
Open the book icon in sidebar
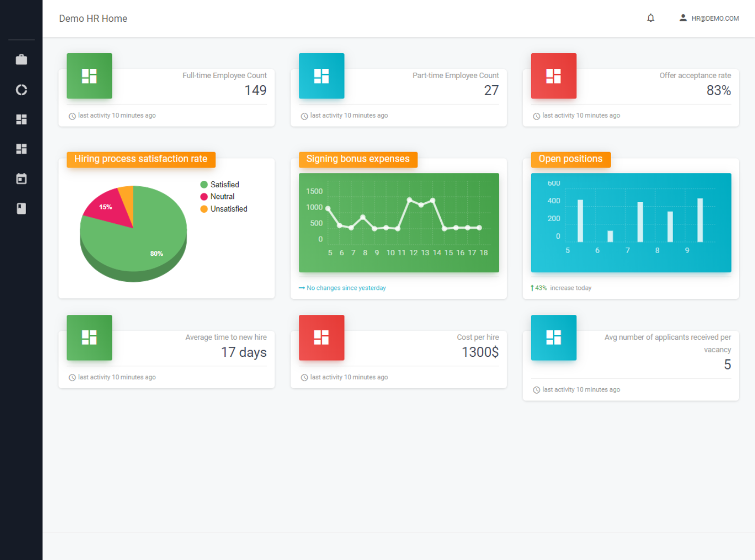point(21,208)
